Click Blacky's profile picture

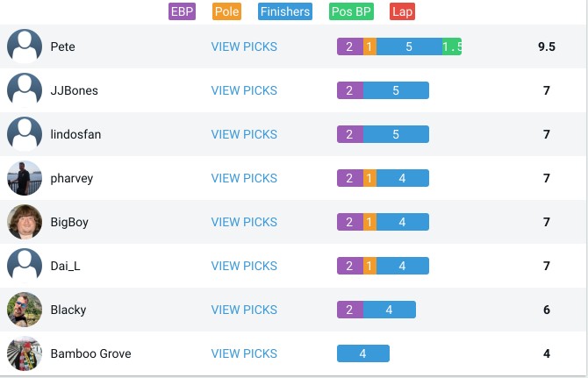(25, 310)
